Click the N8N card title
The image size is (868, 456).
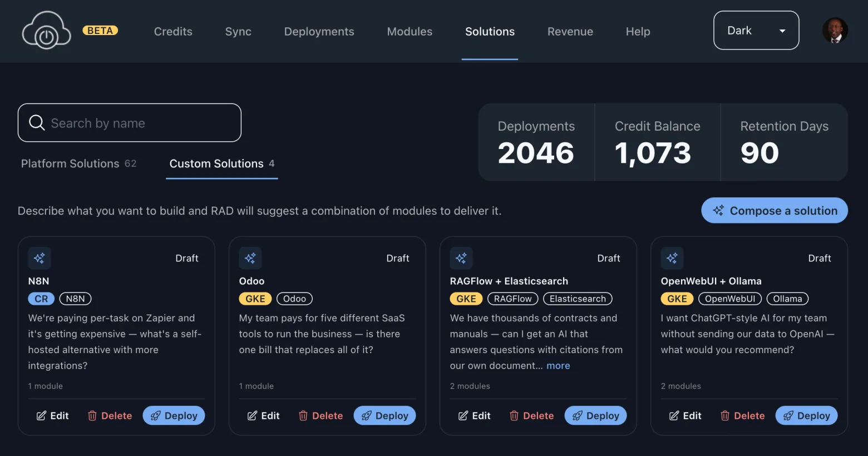(38, 281)
